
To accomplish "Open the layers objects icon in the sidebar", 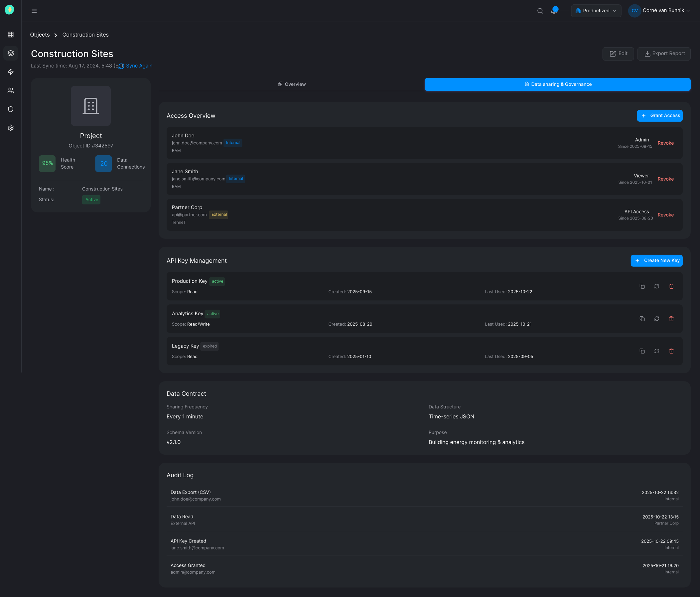I will pos(10,53).
